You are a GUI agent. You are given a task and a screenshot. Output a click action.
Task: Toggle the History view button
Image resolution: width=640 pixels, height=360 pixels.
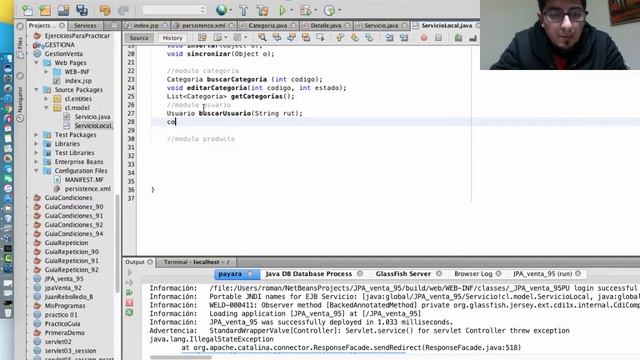tap(172, 38)
